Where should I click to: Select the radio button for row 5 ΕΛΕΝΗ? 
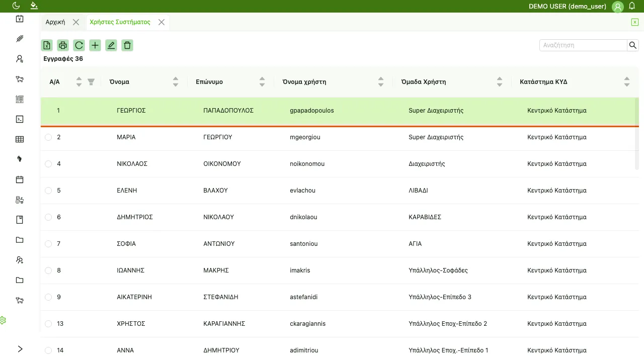pos(48,191)
